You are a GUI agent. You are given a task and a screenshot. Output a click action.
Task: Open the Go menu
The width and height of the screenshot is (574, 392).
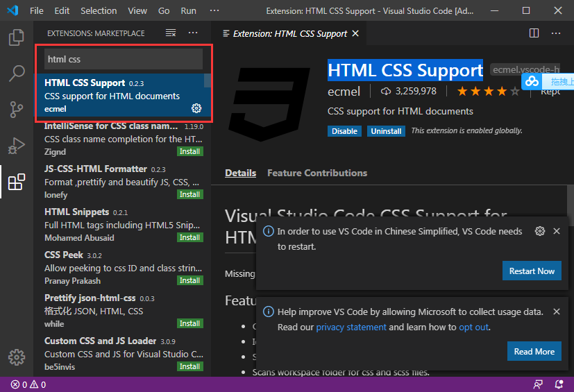click(x=164, y=10)
